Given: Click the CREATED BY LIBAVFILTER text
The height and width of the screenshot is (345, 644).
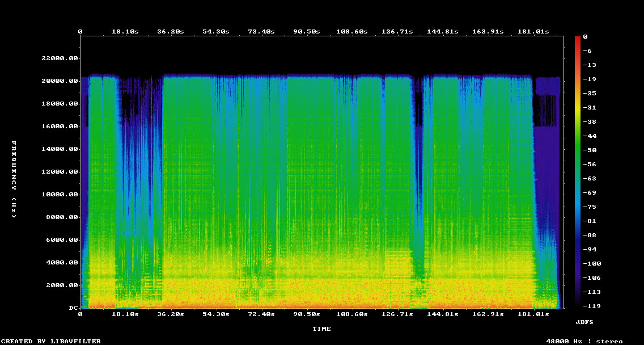Looking at the screenshot, I should 50,341.
